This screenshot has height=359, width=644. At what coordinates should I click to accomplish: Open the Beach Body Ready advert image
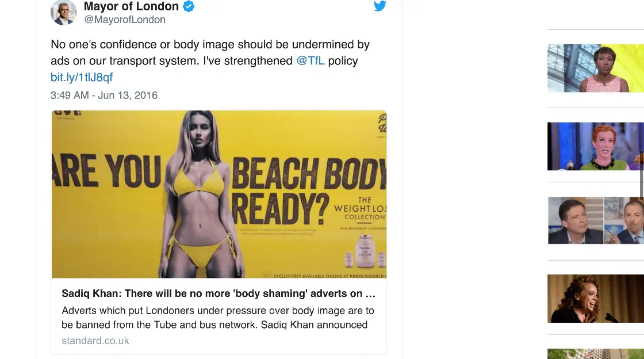pyautogui.click(x=219, y=194)
